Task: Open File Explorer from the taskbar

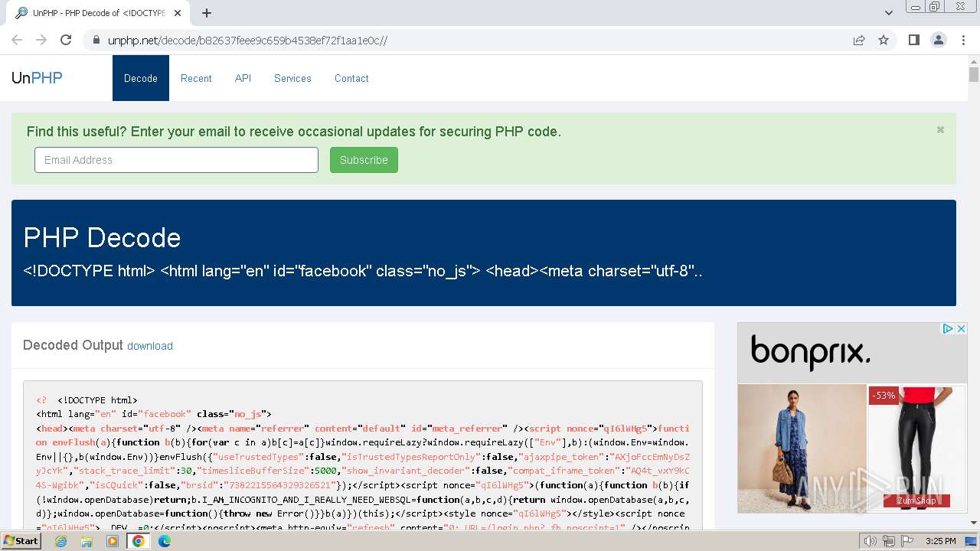Action: 87,541
